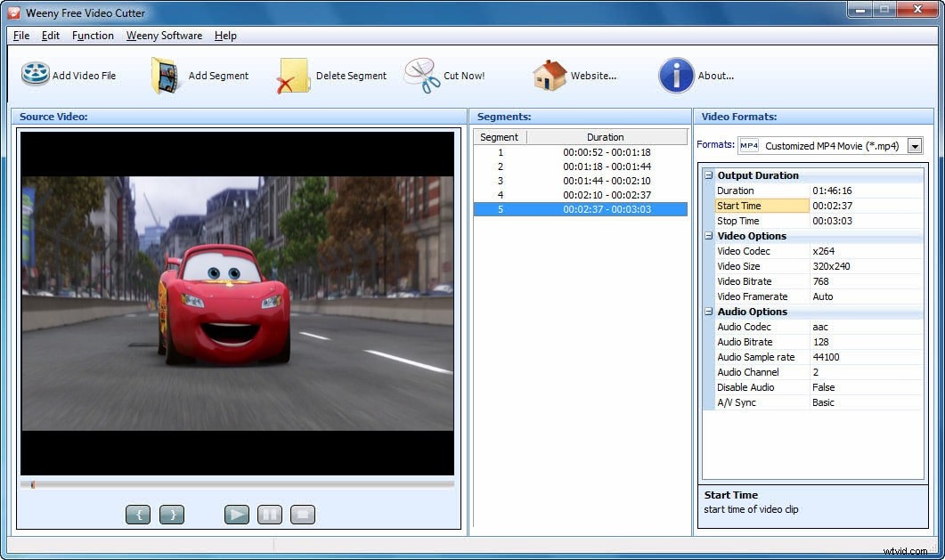Select Segment 3 in the list
Viewport: 945px width, 560px height.
tap(579, 180)
